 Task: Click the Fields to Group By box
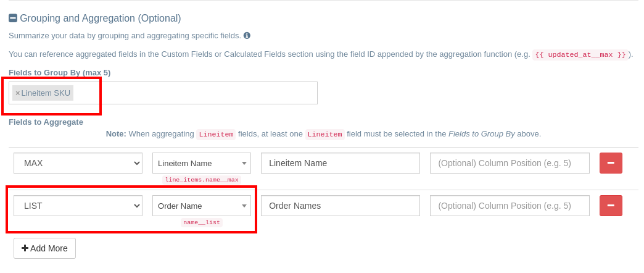(197, 93)
